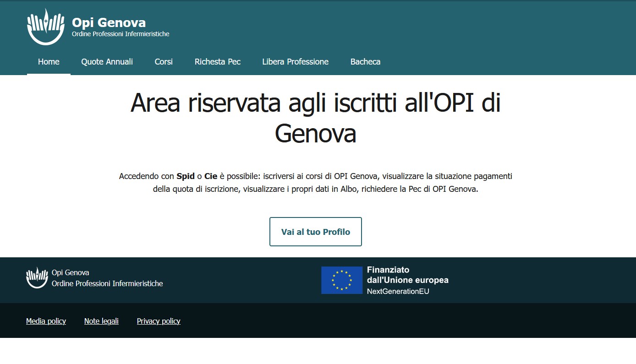
Task: Open the Privacy policy link
Action: (159, 321)
